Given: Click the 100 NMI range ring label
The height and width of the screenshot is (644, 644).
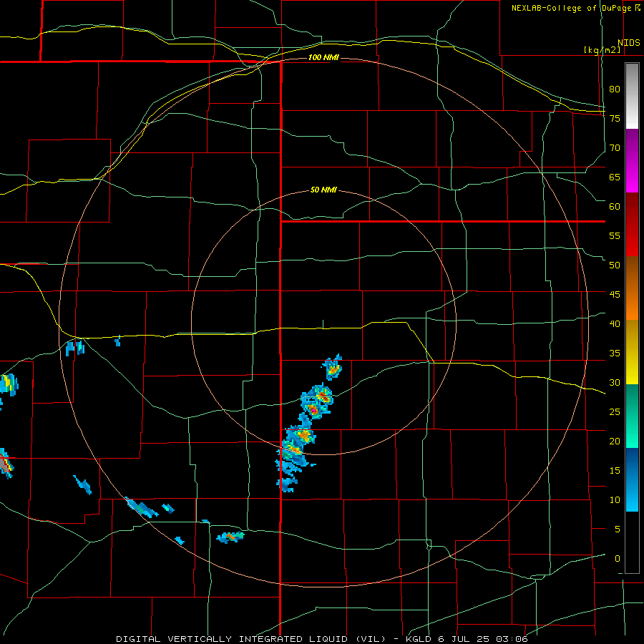Looking at the screenshot, I should pos(323,57).
